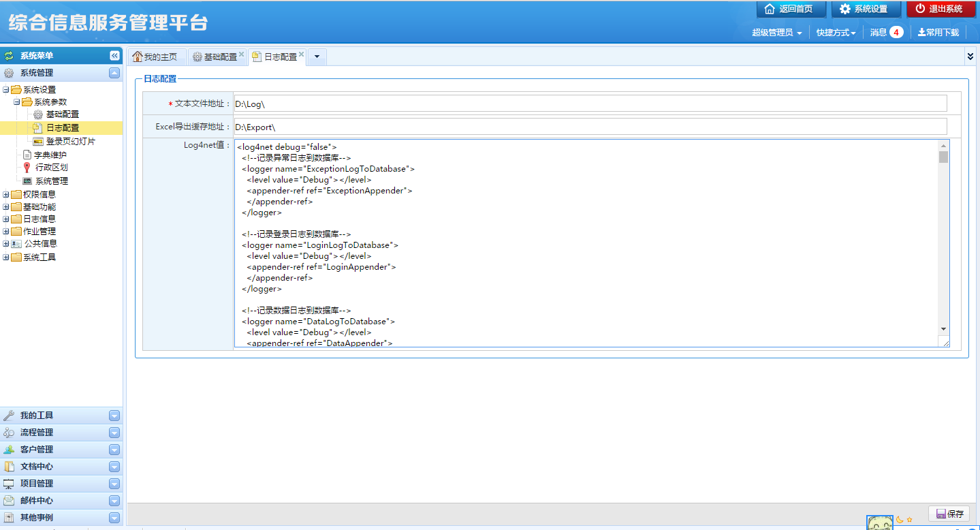
Task: Expand the 权限信息 tree folder
Action: tap(6, 195)
